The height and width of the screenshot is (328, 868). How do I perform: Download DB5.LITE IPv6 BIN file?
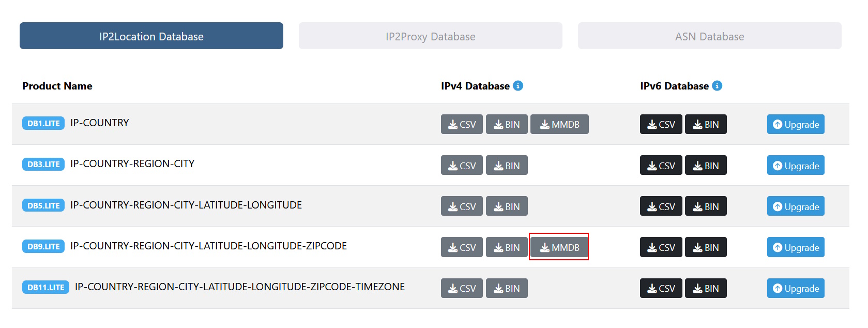(x=706, y=206)
